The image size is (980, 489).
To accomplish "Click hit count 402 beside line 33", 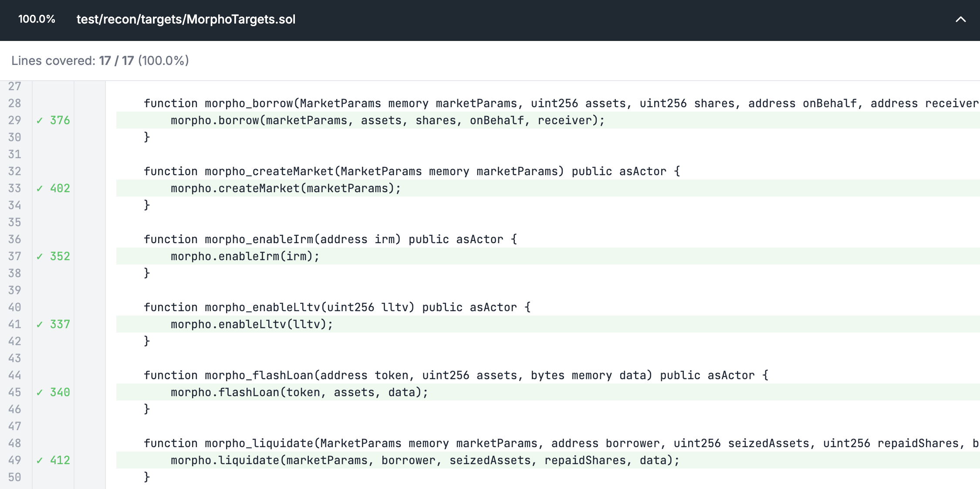I will (x=60, y=188).
